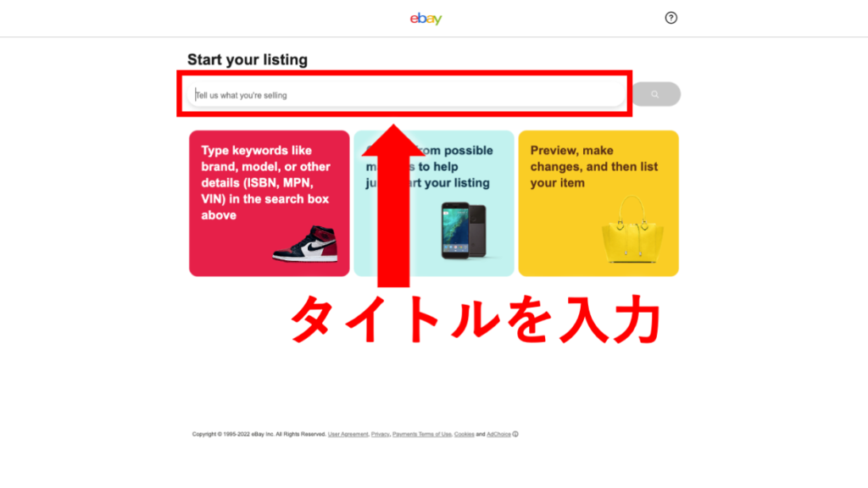Viewport: 868px width, 488px height.
Task: Click the "to help" text on teal card
Action: [x=438, y=167]
